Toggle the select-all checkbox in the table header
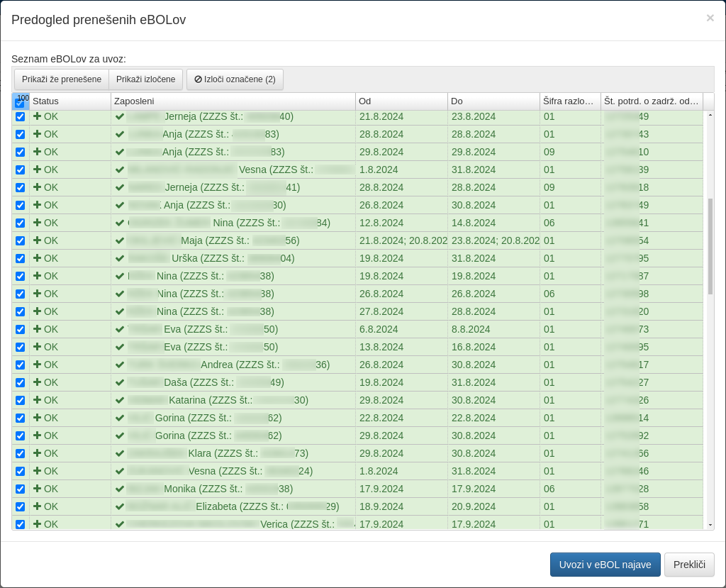Screen dimensions: 726x588 coord(19,104)
